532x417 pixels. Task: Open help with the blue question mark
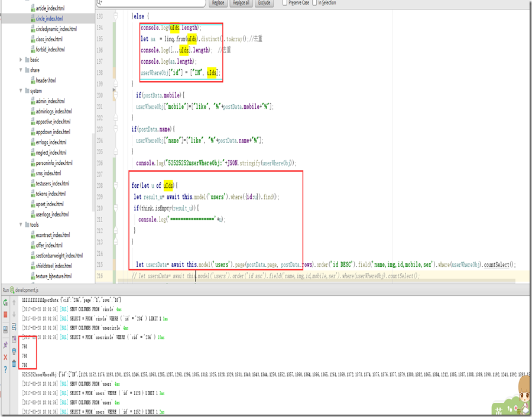(5, 369)
